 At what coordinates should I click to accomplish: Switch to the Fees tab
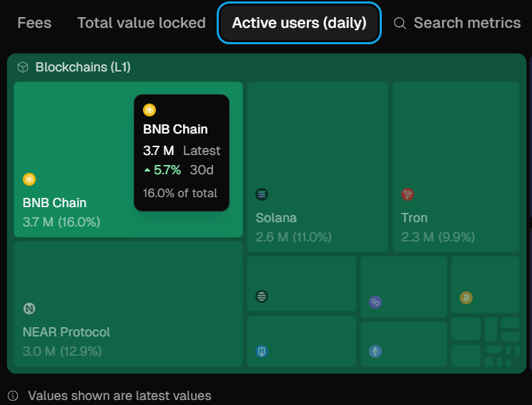(34, 23)
